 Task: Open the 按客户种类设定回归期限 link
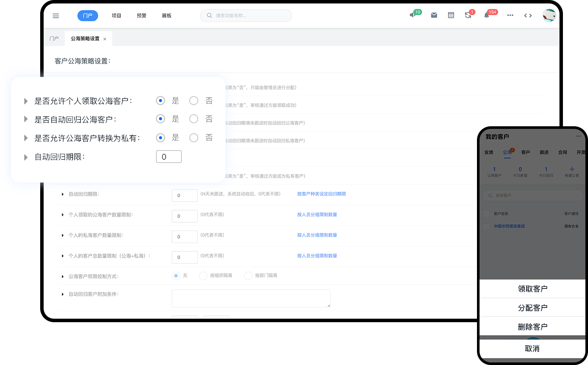pos(321,194)
